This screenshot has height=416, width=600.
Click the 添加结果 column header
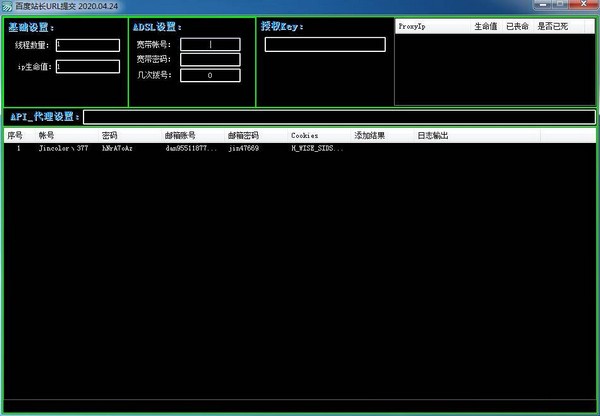click(369, 135)
